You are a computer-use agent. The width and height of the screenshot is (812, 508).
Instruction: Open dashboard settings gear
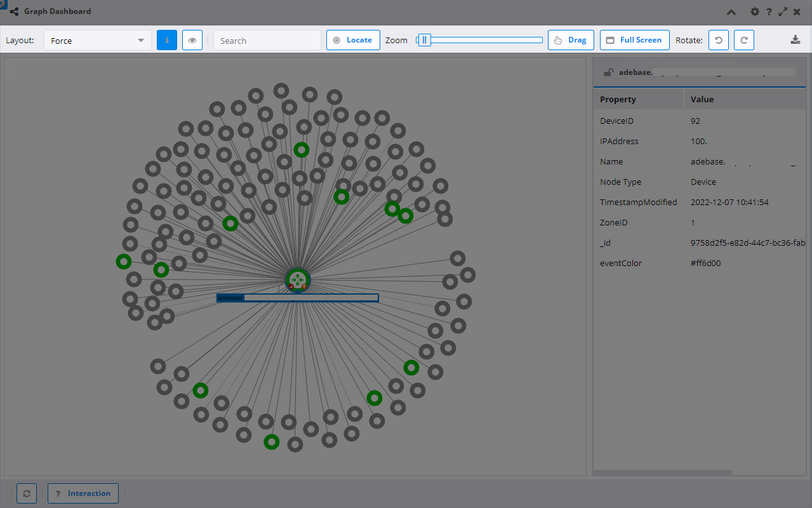[x=755, y=11]
